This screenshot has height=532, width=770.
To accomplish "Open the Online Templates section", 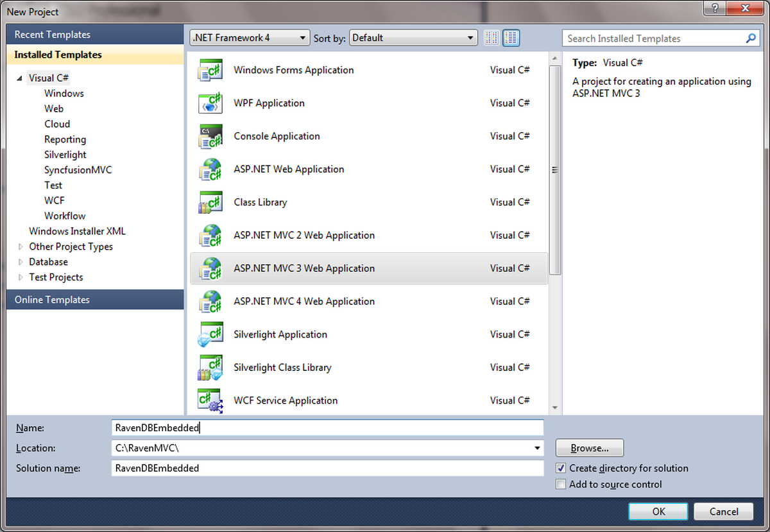I will coord(95,300).
